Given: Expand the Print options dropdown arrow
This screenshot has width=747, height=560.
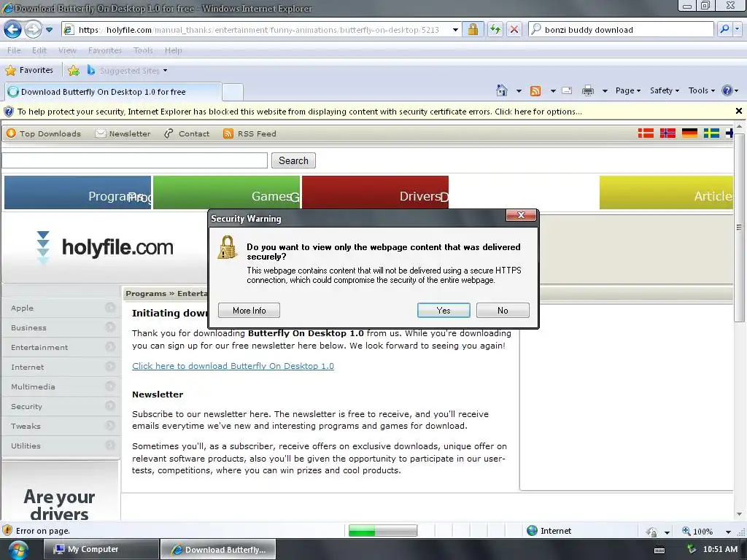Looking at the screenshot, I should tap(605, 90).
